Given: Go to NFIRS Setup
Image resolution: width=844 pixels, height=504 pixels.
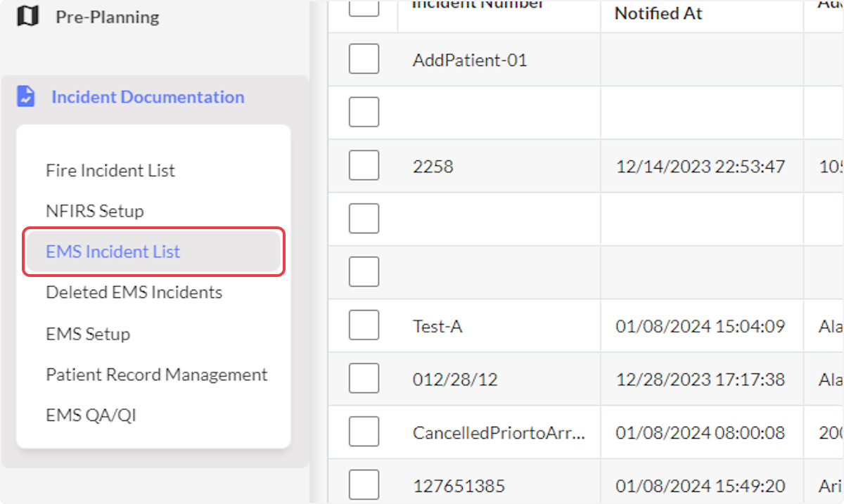Looking at the screenshot, I should [95, 211].
